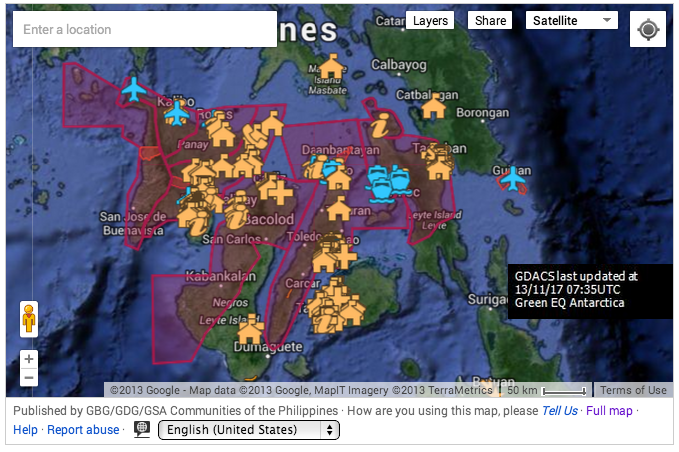Click the ship marker near Leyte
Image resolution: width=679 pixels, height=452 pixels.
tap(389, 182)
